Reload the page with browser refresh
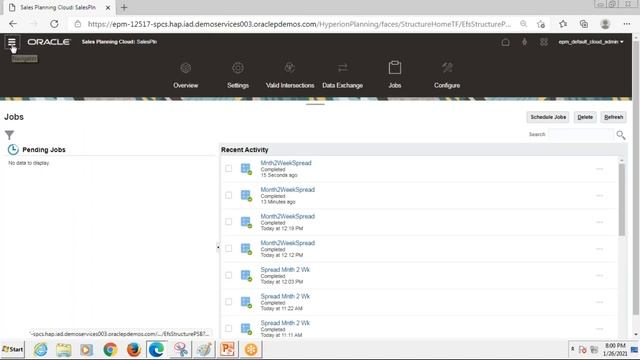Image resolution: width=640 pixels, height=360 pixels. click(54, 24)
